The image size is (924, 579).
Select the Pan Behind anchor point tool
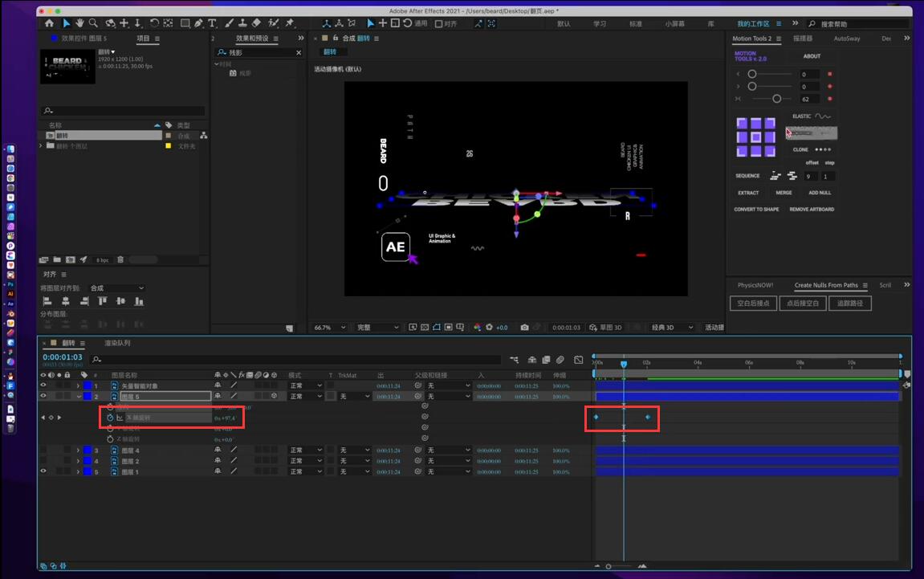(x=169, y=23)
